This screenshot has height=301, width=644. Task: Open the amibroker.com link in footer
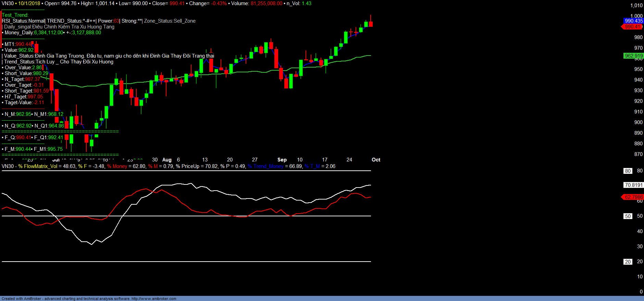154,299
